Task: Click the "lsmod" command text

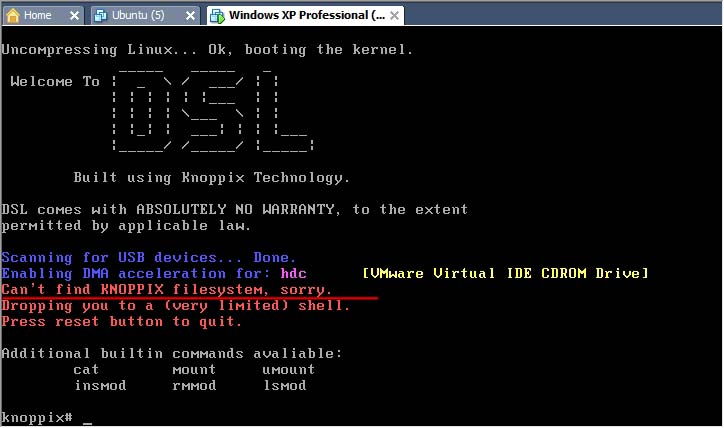Action: [284, 385]
